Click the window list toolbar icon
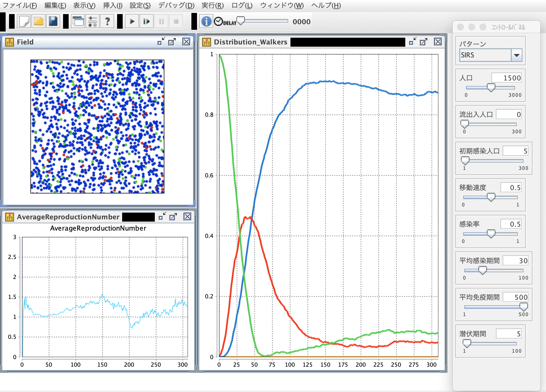The width and height of the screenshot is (546, 392). (x=78, y=21)
